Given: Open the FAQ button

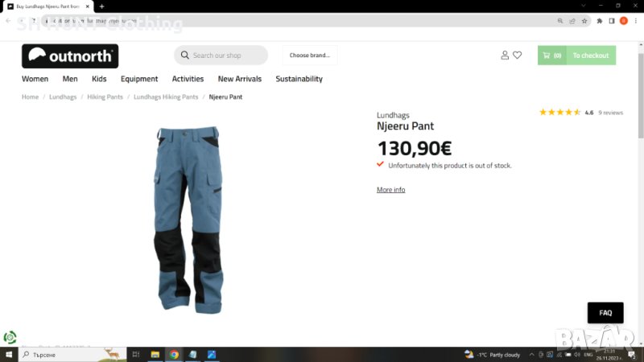Looking at the screenshot, I should pos(605,313).
